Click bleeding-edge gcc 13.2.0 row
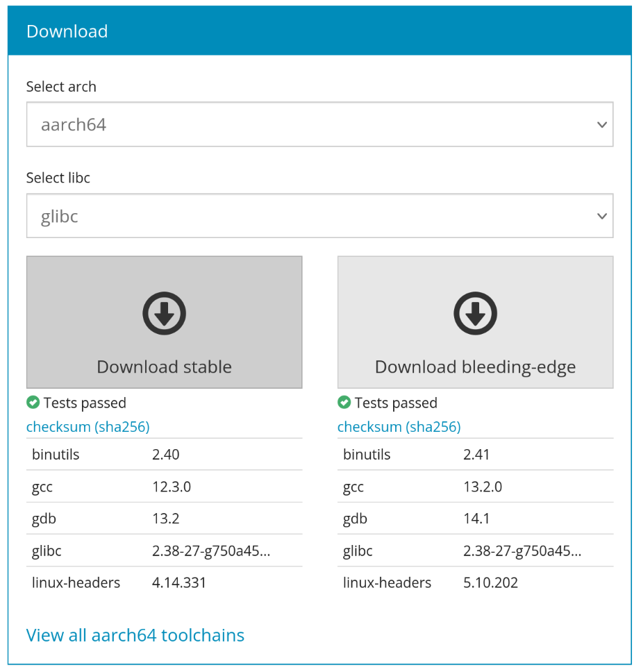Image resolution: width=641 pixels, height=672 pixels. click(475, 487)
